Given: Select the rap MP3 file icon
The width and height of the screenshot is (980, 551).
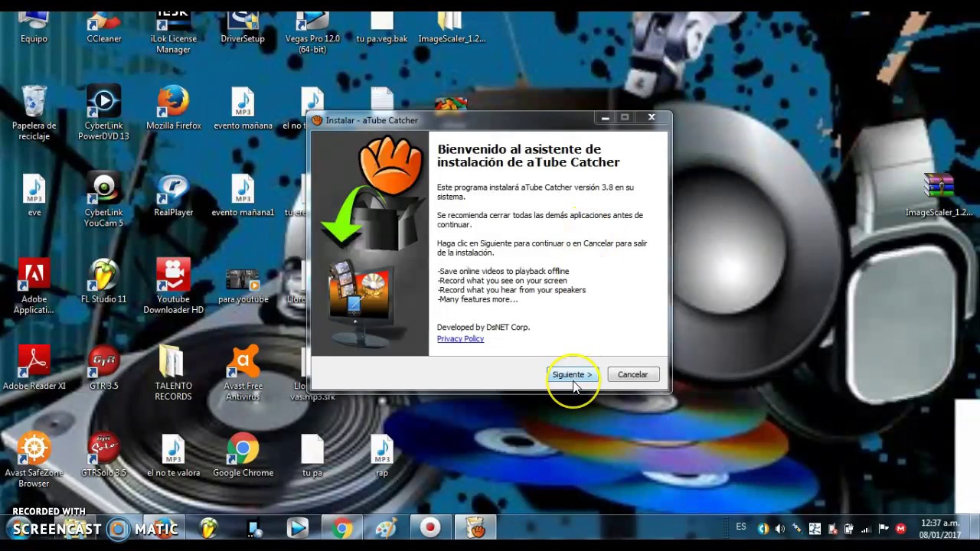Looking at the screenshot, I should pyautogui.click(x=382, y=455).
